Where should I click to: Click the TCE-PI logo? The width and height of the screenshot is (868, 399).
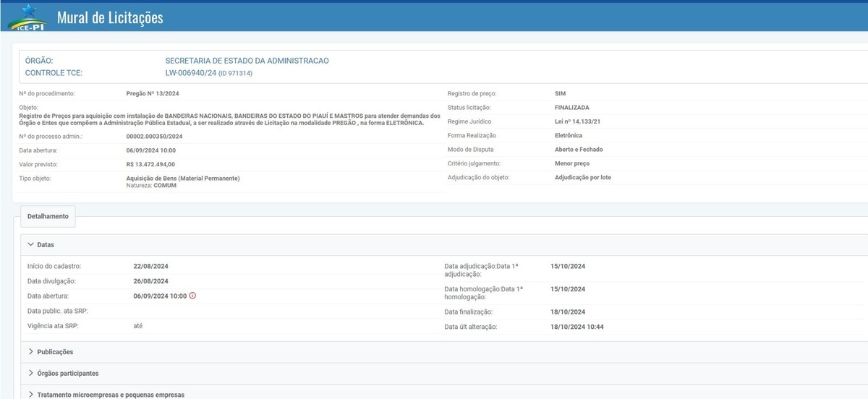pos(29,17)
